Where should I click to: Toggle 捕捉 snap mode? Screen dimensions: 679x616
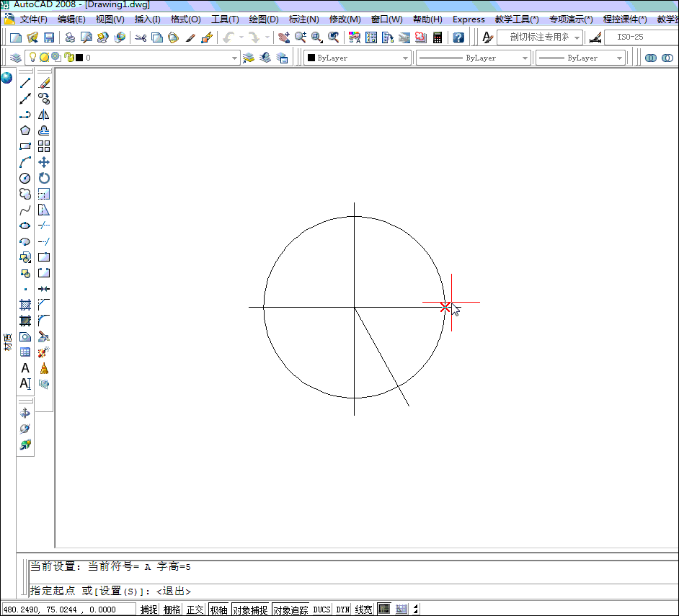(148, 610)
